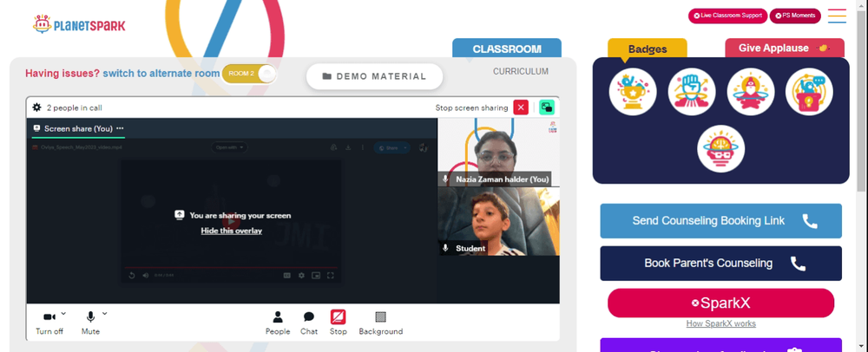Turn off the camera
The width and height of the screenshot is (868, 352).
49,323
